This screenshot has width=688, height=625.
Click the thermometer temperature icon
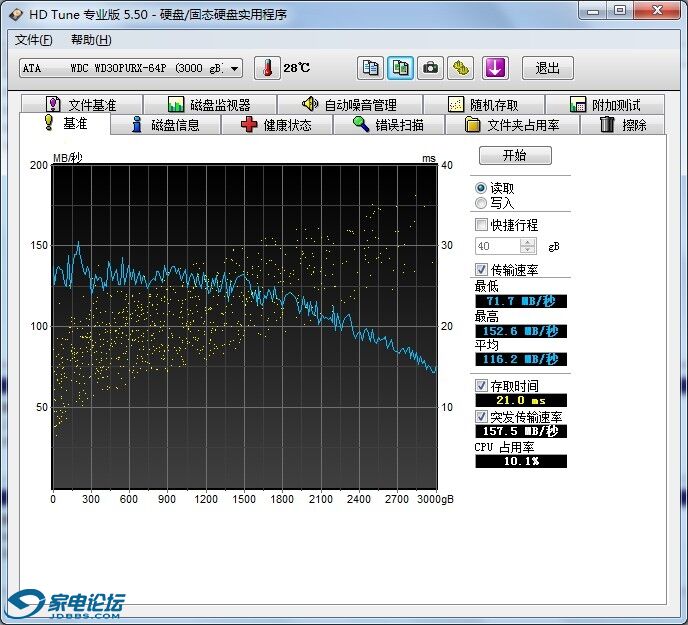267,68
